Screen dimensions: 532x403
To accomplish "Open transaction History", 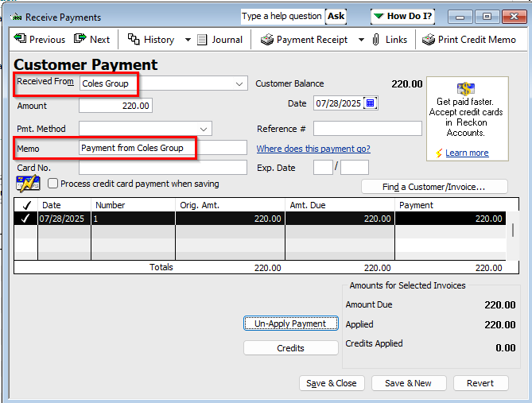I will tap(150, 40).
